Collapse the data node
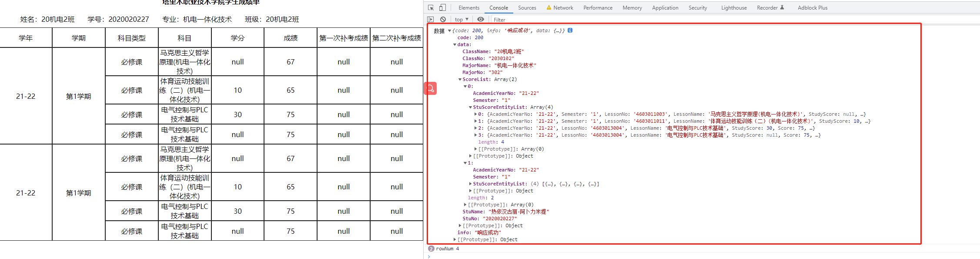 pyautogui.click(x=455, y=44)
